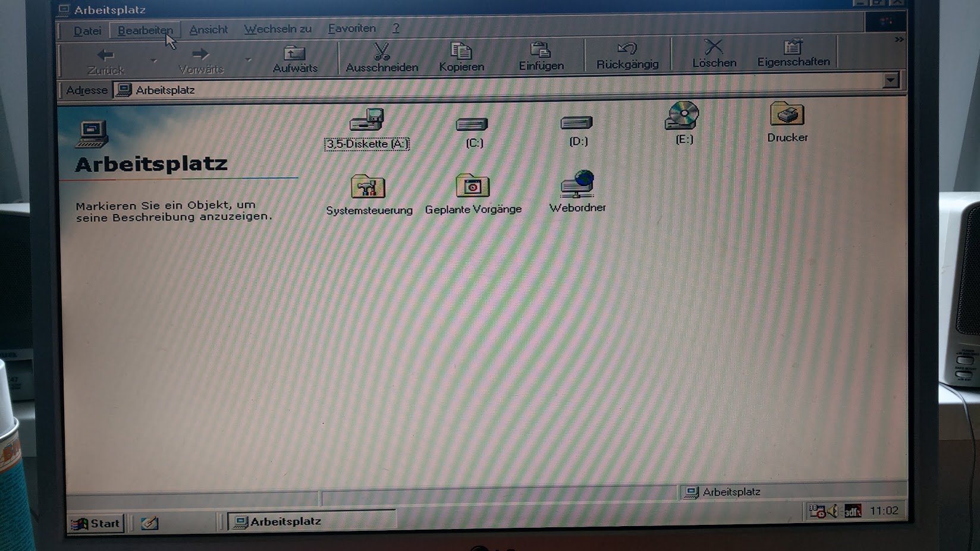
Task: Open the Datei menu
Action: (x=87, y=31)
